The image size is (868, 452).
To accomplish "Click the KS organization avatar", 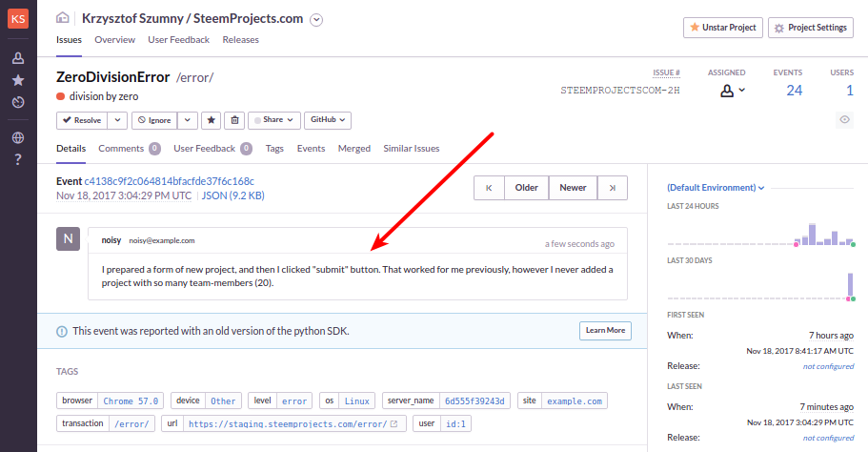I will click(18, 19).
